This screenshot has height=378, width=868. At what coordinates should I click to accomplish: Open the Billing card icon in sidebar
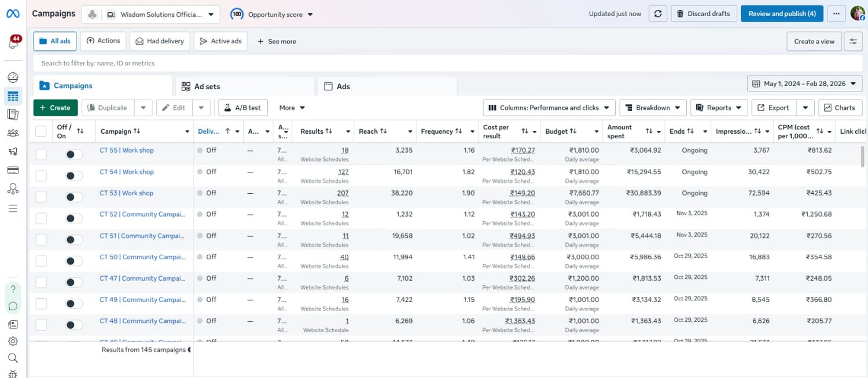point(13,170)
